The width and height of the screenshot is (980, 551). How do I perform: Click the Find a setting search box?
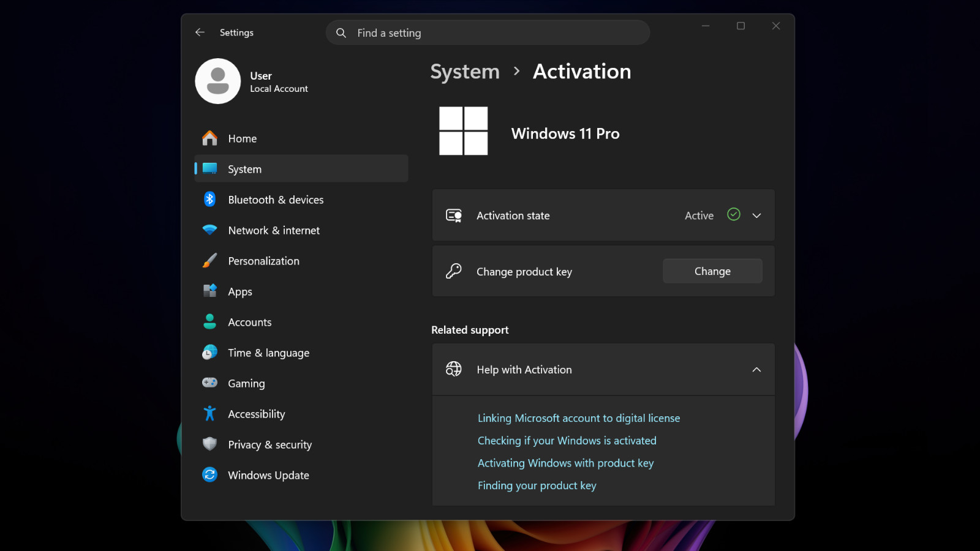[x=488, y=32]
